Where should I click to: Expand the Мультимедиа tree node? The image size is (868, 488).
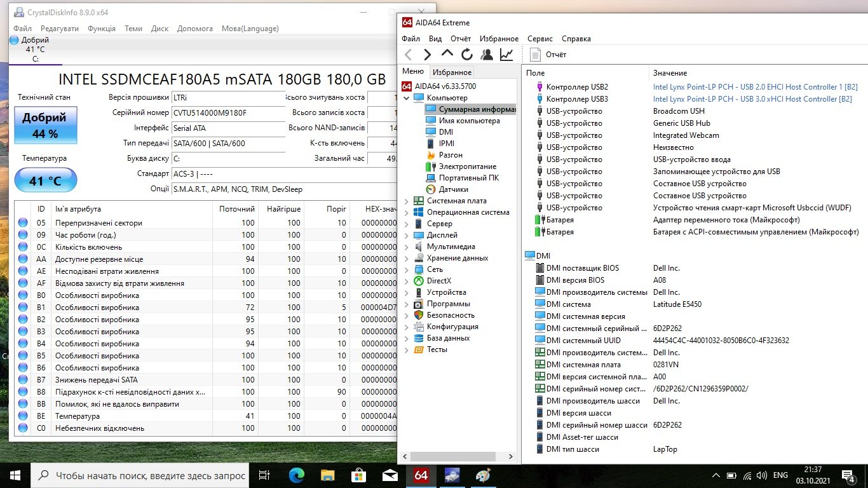coord(407,247)
